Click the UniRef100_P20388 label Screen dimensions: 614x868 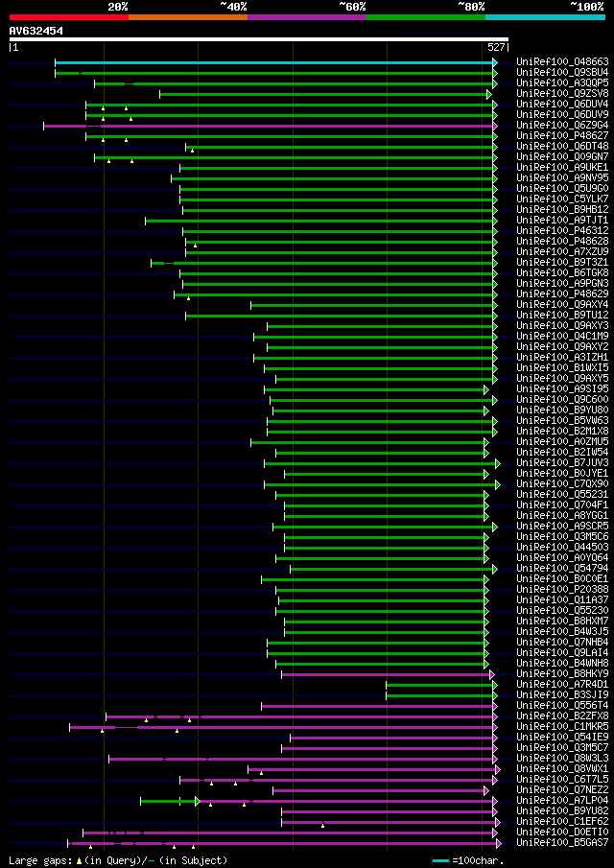pyautogui.click(x=562, y=589)
